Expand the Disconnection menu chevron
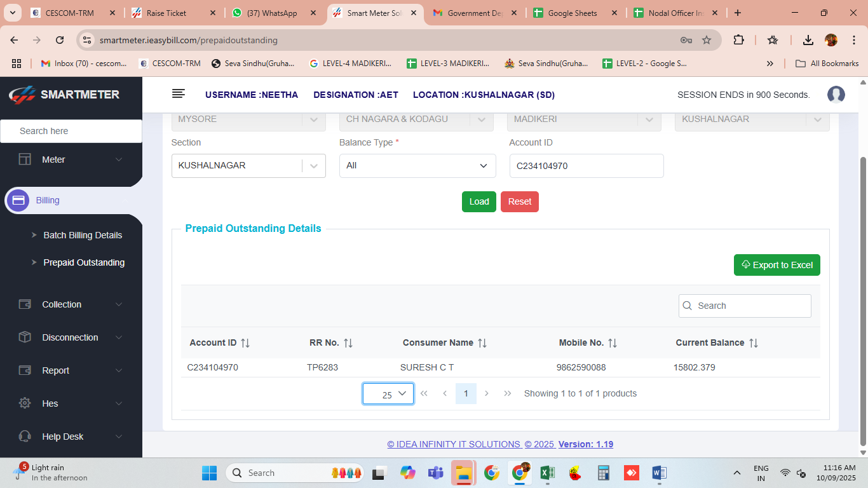Viewport: 868px width, 488px height. pos(119,337)
